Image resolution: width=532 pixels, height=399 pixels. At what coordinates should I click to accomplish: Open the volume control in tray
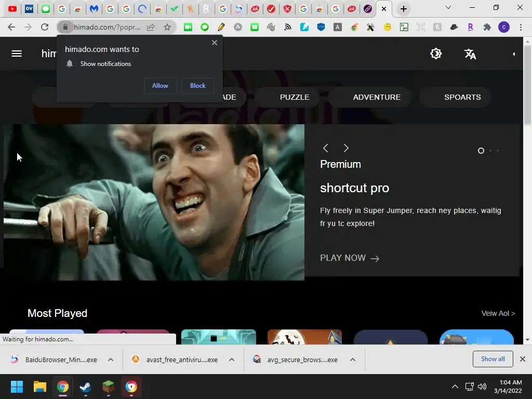click(482, 387)
